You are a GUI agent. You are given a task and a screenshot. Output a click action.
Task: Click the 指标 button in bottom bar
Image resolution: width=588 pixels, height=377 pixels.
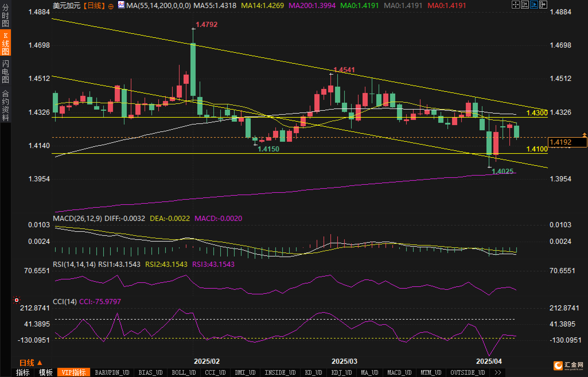click(23, 372)
